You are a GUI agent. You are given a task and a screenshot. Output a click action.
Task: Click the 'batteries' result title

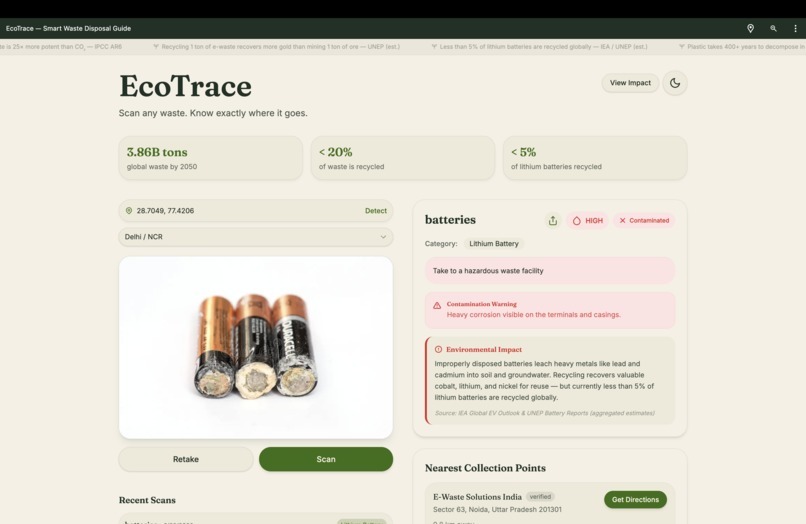pos(450,220)
